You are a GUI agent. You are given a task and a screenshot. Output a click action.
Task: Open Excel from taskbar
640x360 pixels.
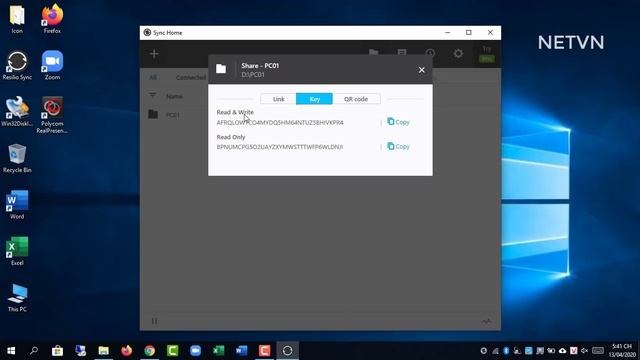pos(219,351)
